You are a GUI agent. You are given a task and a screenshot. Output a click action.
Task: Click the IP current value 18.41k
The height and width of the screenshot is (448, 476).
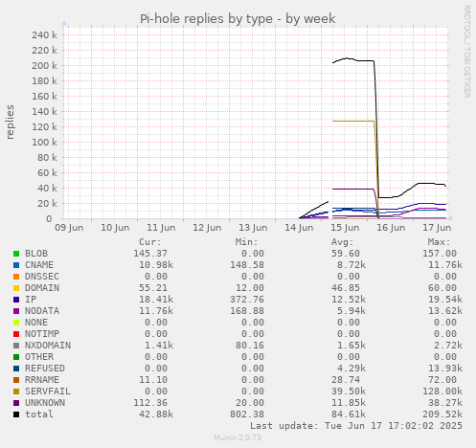coord(156,300)
